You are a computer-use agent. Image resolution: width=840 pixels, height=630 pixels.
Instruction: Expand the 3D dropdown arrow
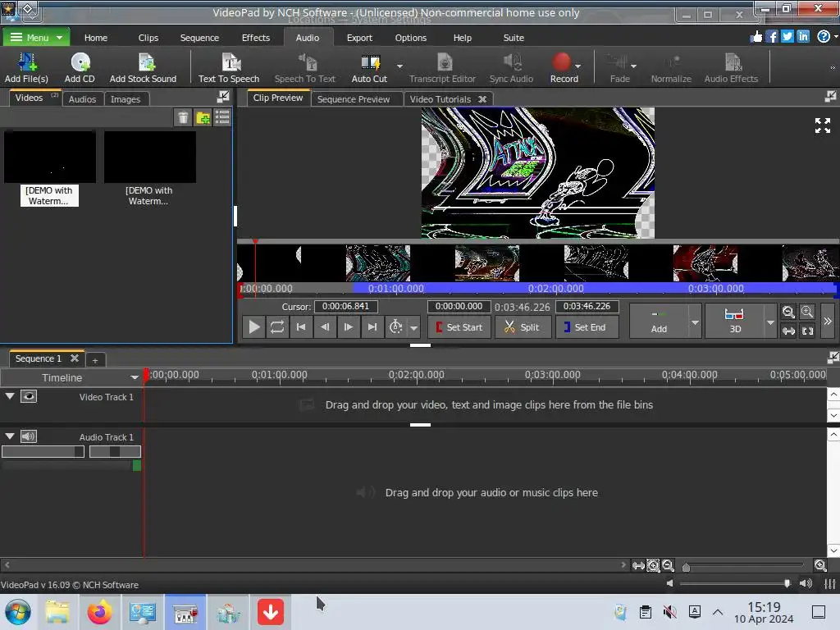pos(770,322)
